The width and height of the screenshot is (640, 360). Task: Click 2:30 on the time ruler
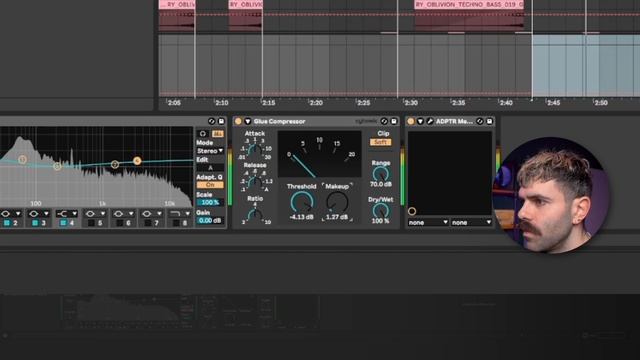(x=411, y=103)
